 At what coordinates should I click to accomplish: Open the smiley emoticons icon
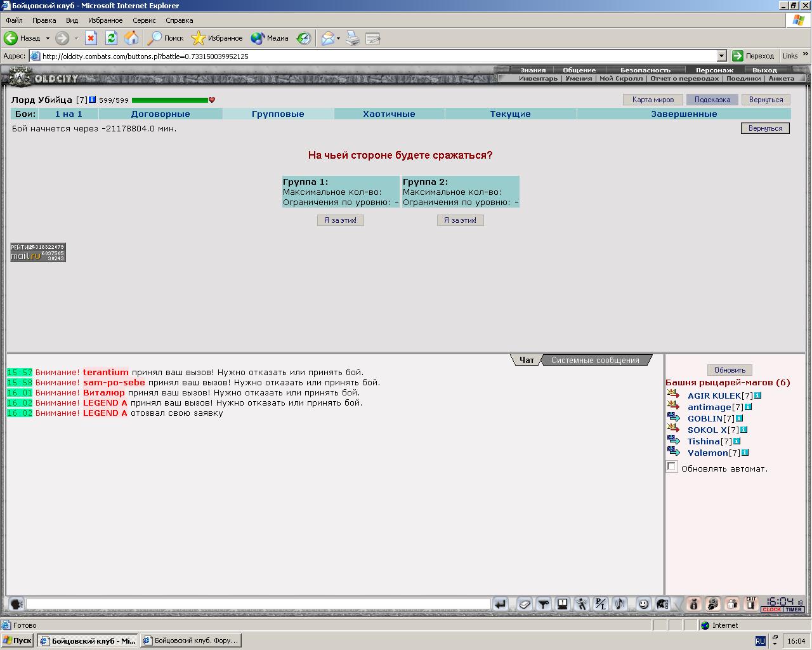(x=644, y=604)
